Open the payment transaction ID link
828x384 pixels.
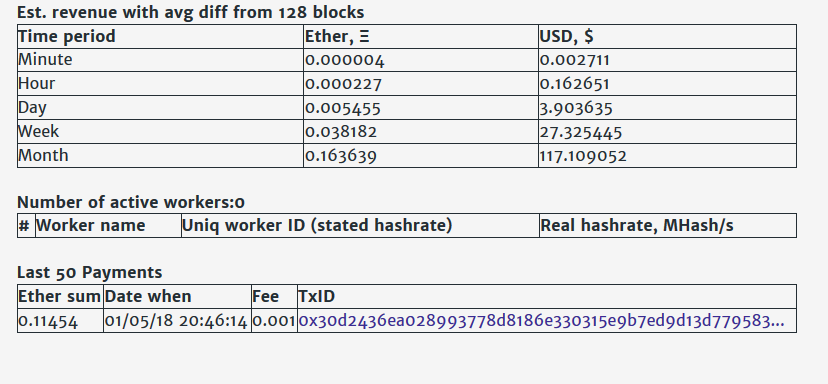541,321
